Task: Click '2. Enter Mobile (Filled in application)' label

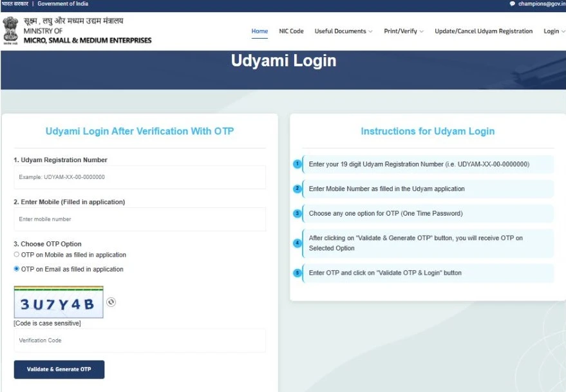Action: pos(70,201)
